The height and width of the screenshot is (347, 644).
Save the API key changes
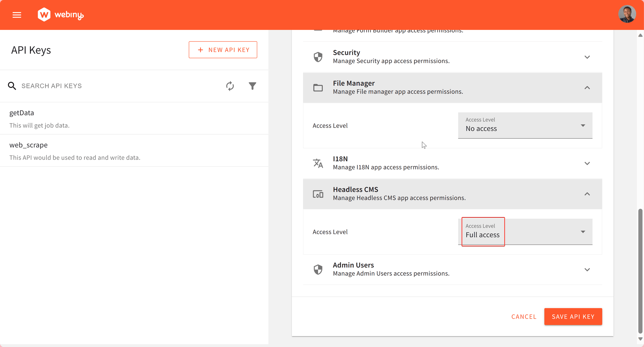[x=573, y=316]
